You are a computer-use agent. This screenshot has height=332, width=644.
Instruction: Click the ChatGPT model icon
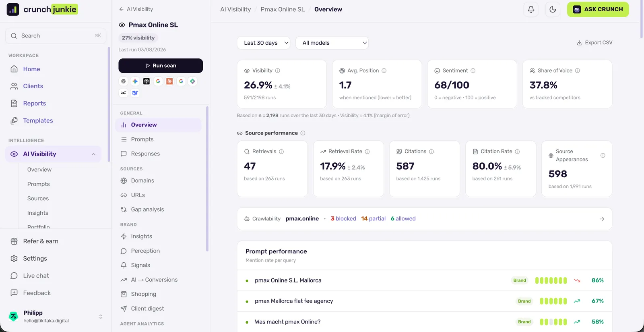[x=124, y=81]
